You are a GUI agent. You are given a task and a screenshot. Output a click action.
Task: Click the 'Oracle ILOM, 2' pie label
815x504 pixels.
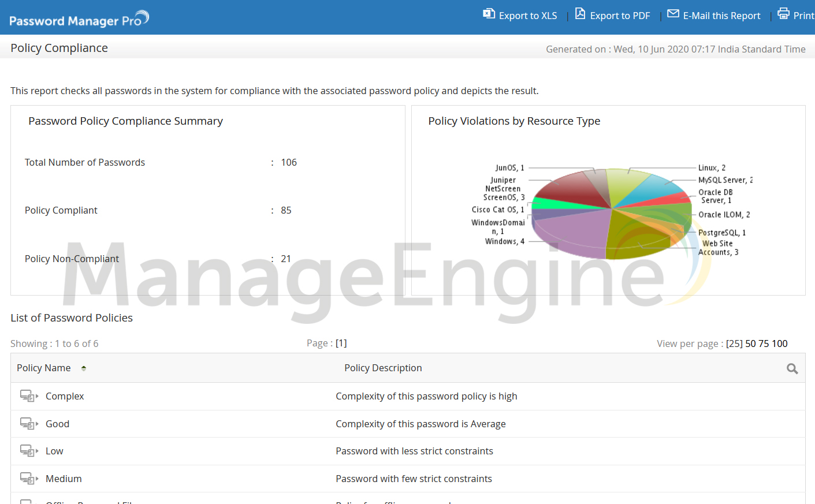coord(724,215)
